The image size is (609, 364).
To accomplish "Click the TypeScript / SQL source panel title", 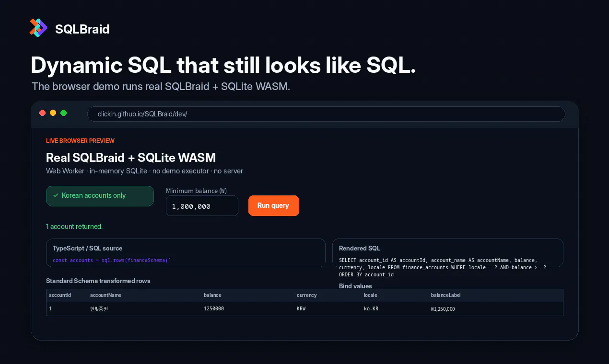I will [x=87, y=248].
